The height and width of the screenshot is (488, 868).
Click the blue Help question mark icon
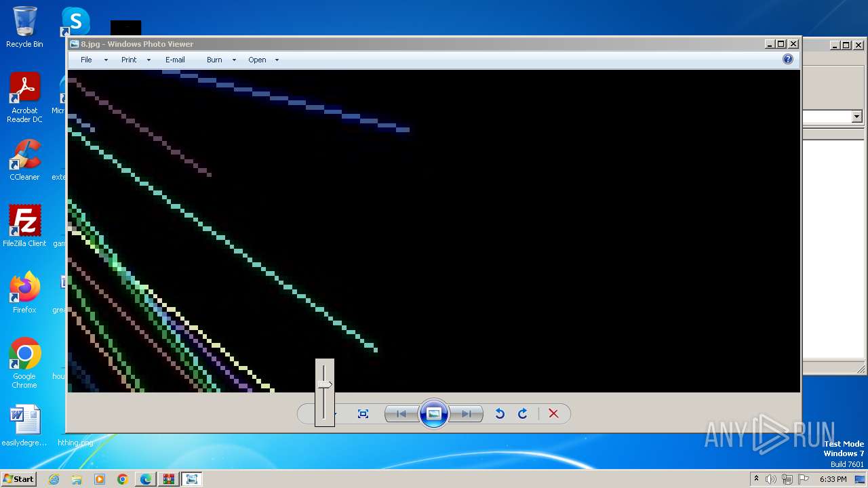tap(787, 59)
